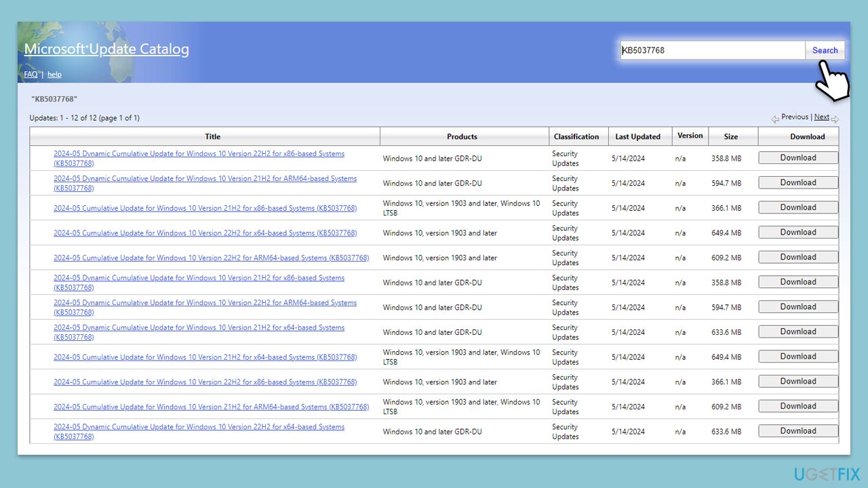Open Dynamic Cumulative Update 21H2 ARM64-based link
The image size is (868, 488).
(205, 183)
